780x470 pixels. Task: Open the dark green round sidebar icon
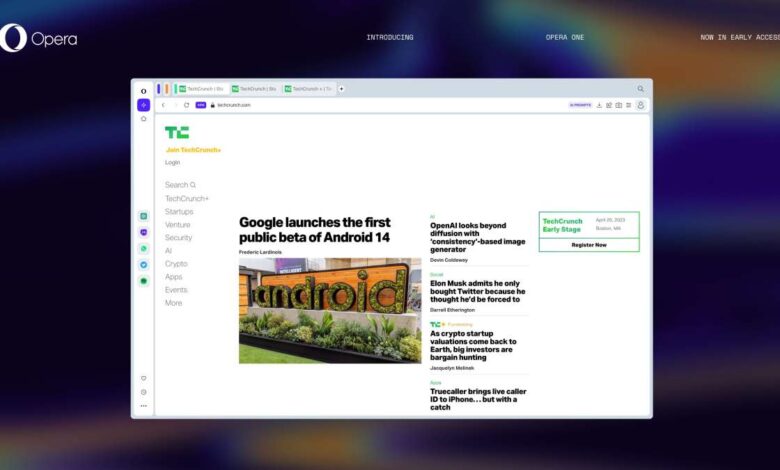tap(143, 281)
